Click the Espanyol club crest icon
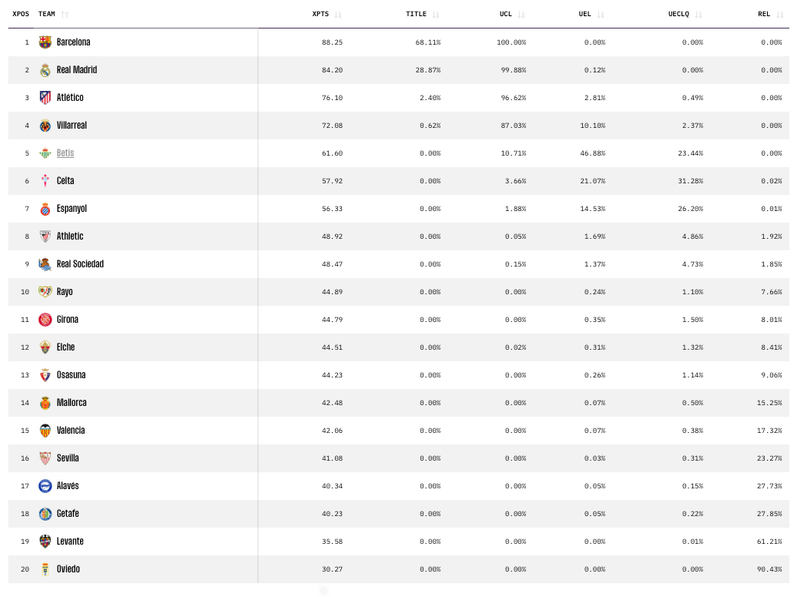This screenshot has height=597, width=800. coord(45,209)
